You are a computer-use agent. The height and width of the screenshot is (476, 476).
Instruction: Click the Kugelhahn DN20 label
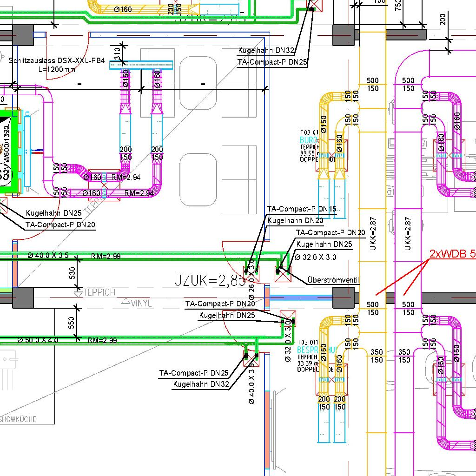click(295, 221)
